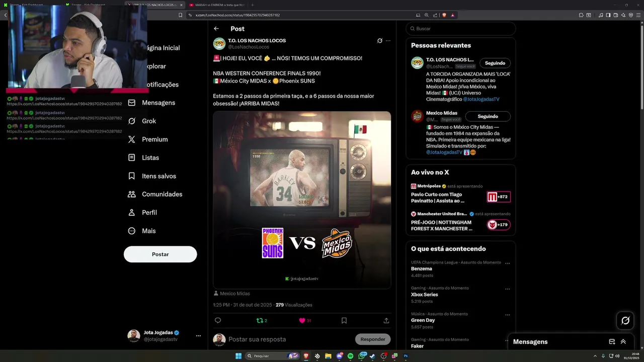Viewport: 644px width, 362px height.
Task: Open File Explorer from the taskbar
Action: 328,356
